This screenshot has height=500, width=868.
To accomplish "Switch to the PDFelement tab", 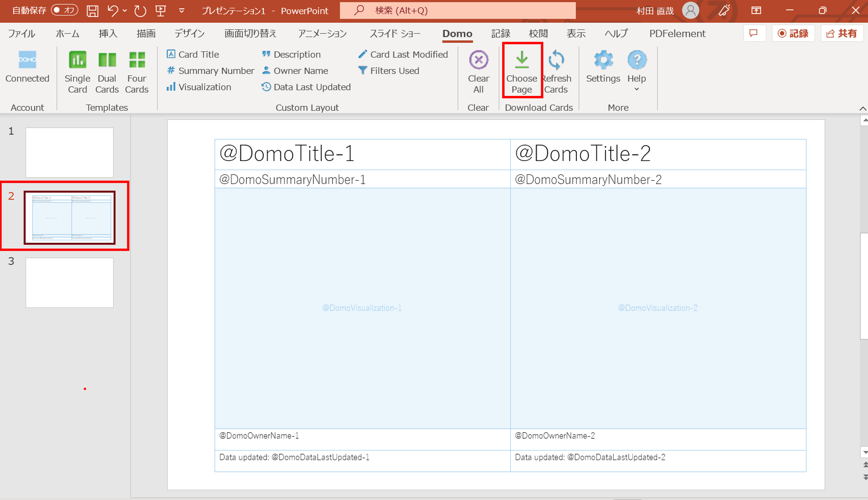I will click(677, 33).
